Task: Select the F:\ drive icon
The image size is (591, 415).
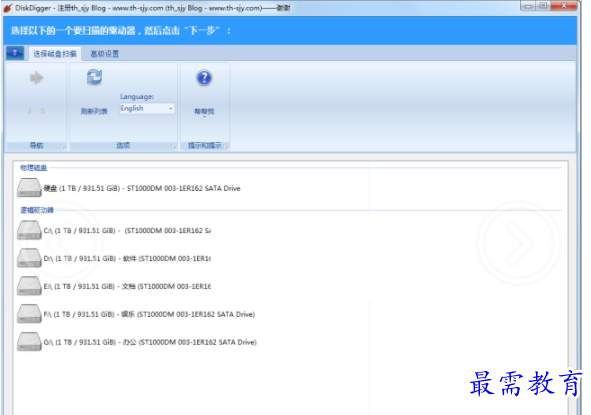Action: pyautogui.click(x=29, y=314)
